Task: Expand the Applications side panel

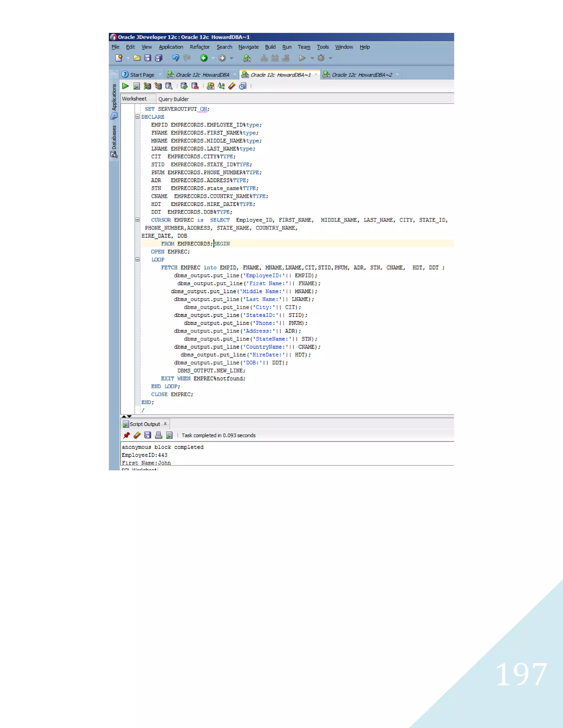Action: (x=114, y=101)
